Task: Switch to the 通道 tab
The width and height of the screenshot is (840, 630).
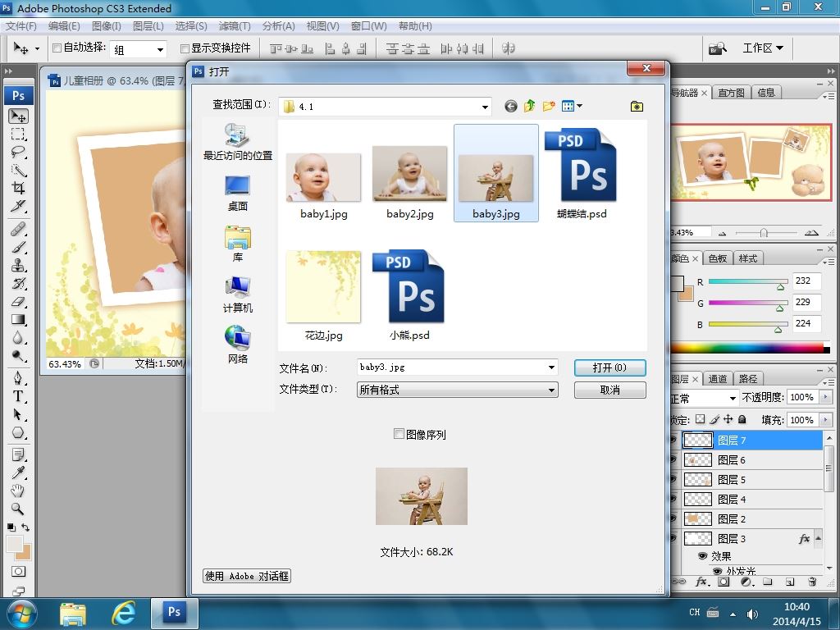Action: point(717,379)
